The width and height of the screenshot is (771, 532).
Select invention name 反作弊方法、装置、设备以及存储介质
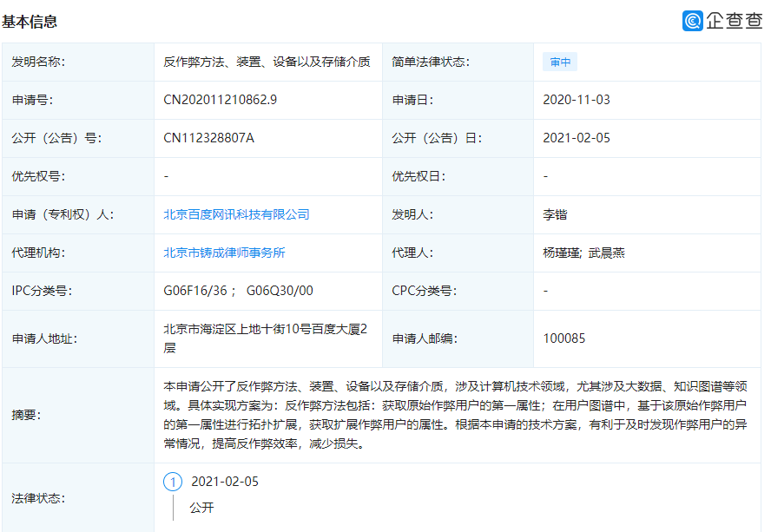(x=267, y=62)
